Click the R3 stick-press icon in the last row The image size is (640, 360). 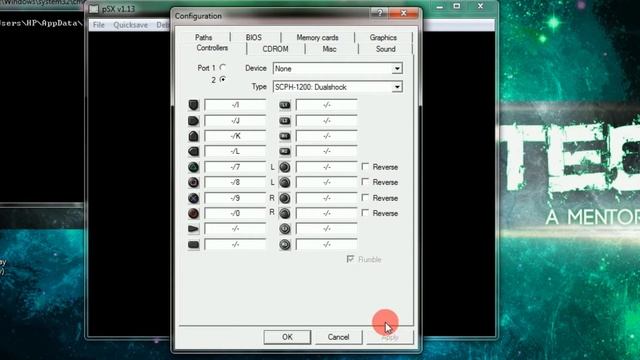pyautogui.click(x=285, y=244)
